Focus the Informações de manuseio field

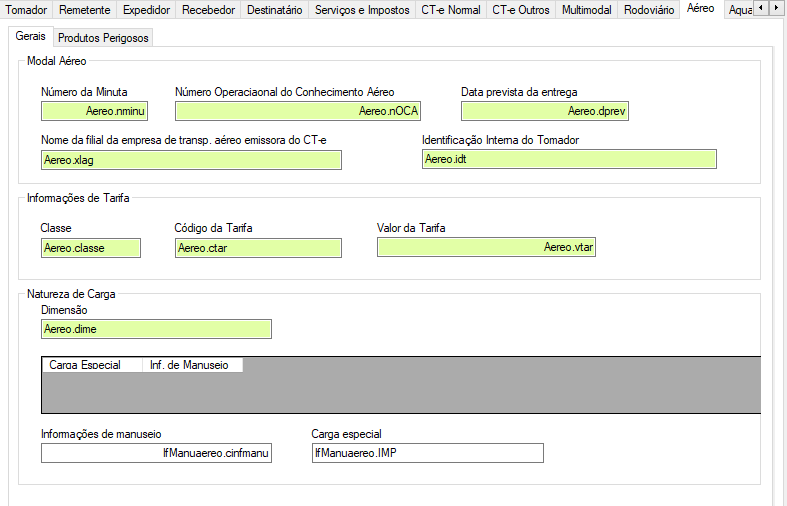[x=156, y=453]
